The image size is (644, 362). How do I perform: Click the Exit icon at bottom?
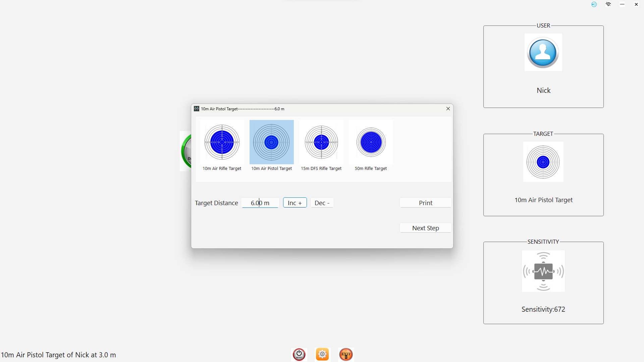[x=346, y=354]
